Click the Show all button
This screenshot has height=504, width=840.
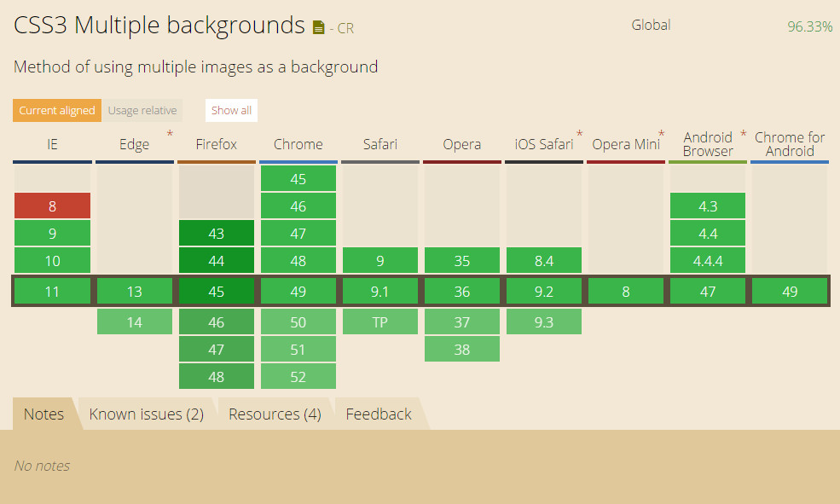[231, 110]
